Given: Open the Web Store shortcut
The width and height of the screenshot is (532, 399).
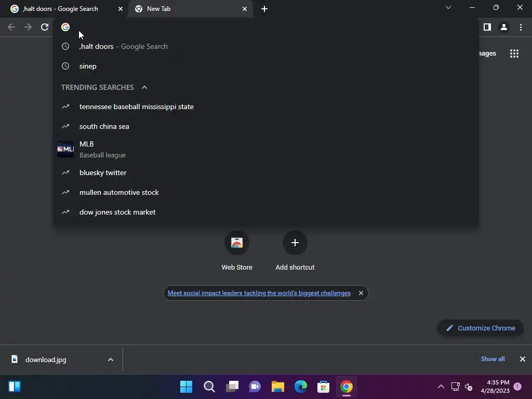Looking at the screenshot, I should tap(237, 251).
